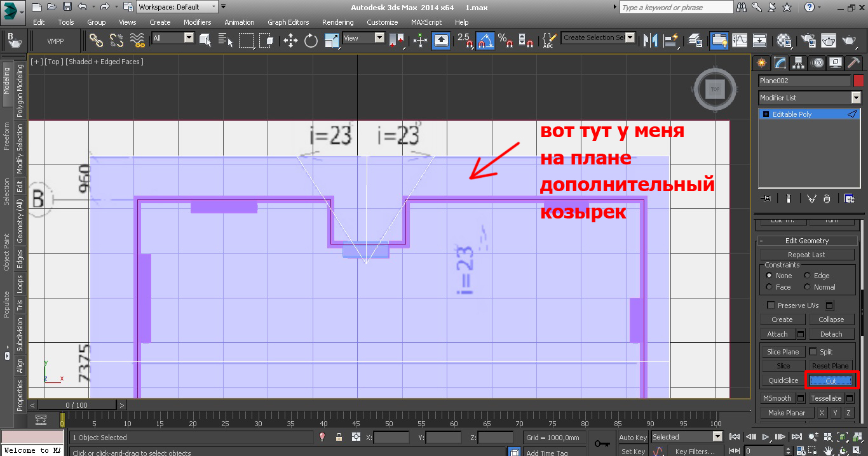Open the Layer Manager icon
This screenshot has height=456, width=868.
696,41
